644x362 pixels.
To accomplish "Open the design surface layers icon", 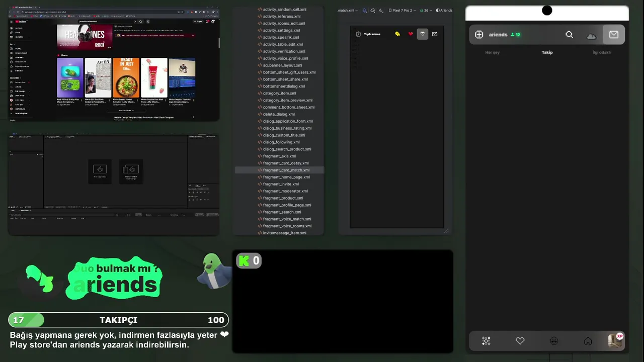I will pyautogui.click(x=365, y=10).
